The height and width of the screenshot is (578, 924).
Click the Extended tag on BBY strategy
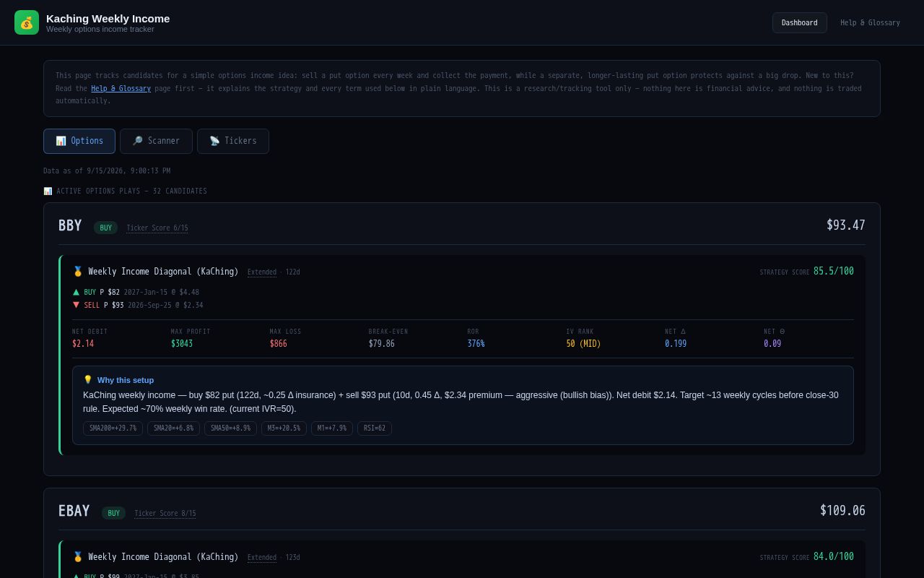262,272
